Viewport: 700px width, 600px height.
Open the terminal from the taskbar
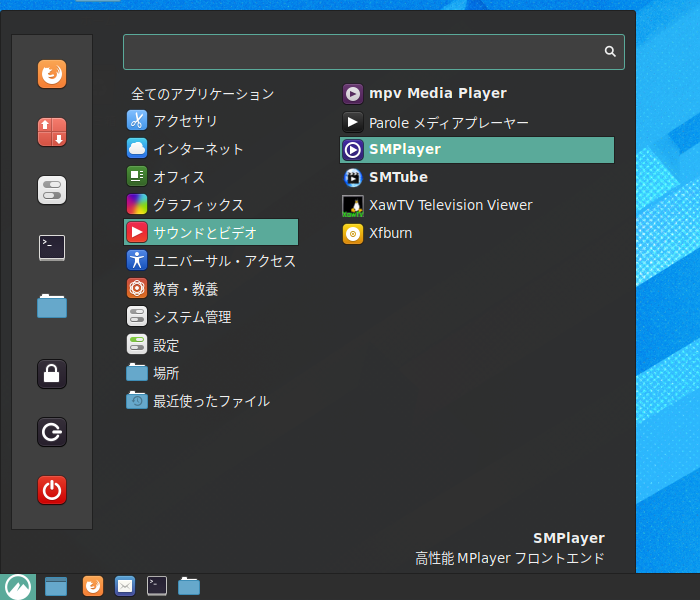[x=157, y=586]
